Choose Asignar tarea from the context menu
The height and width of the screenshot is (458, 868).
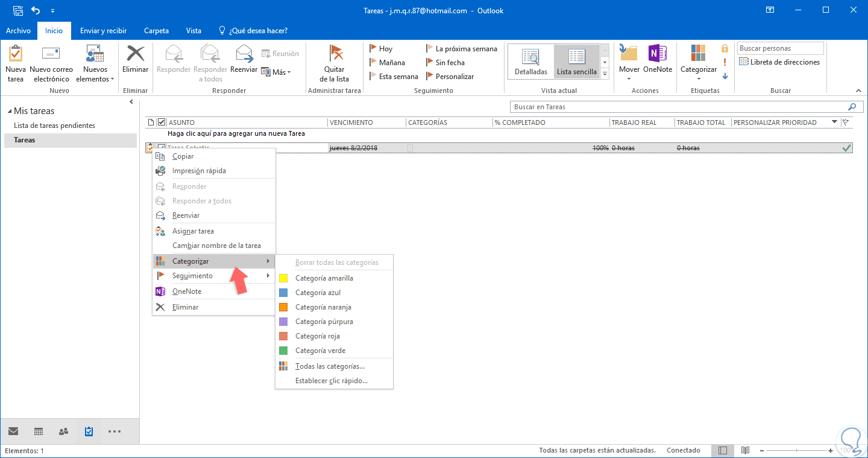(x=214, y=231)
